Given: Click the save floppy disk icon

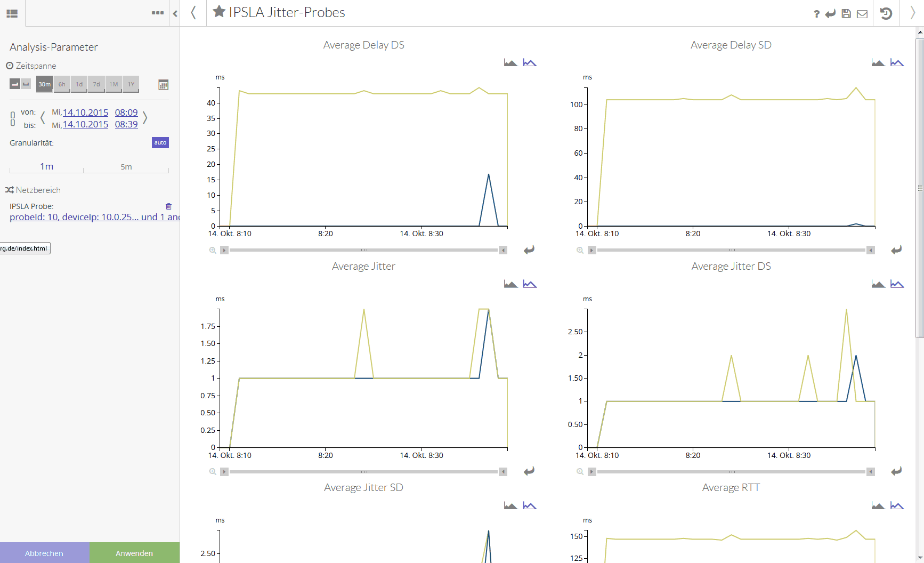Looking at the screenshot, I should 846,14.
